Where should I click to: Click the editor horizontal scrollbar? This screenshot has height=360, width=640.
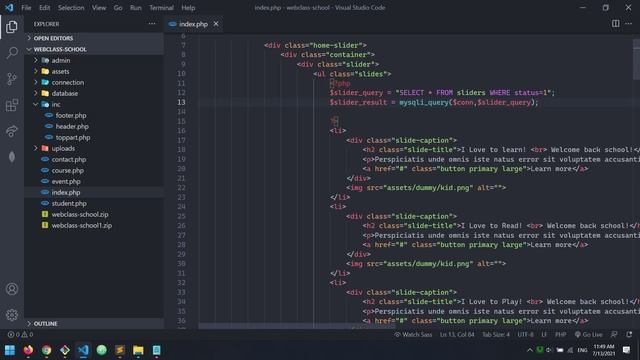[x=297, y=326]
